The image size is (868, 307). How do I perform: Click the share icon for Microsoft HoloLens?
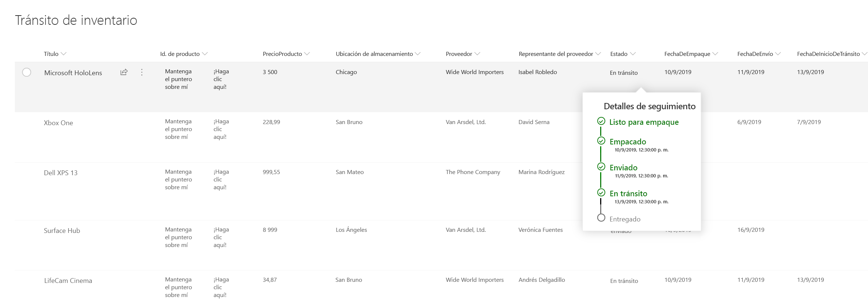tap(124, 72)
